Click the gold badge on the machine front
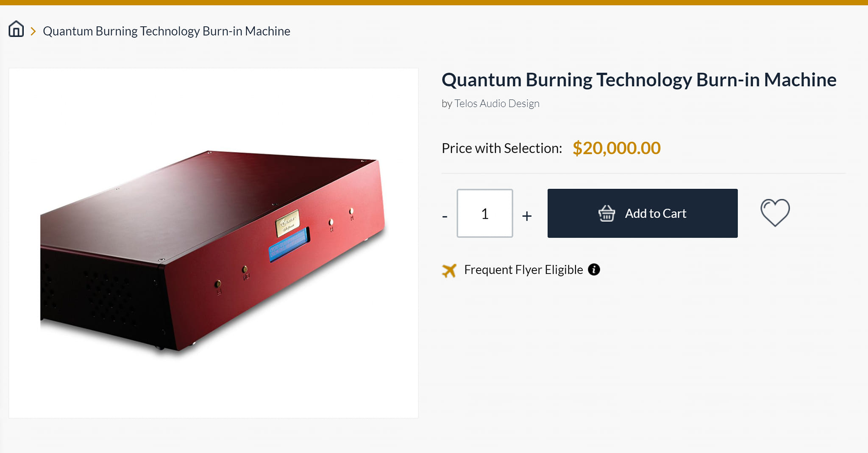The image size is (868, 453). [287, 223]
